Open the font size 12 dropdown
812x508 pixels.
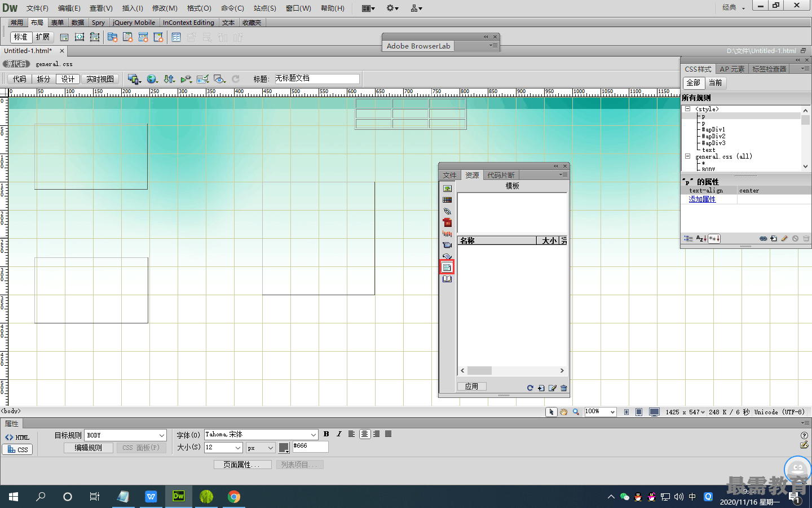pyautogui.click(x=238, y=448)
